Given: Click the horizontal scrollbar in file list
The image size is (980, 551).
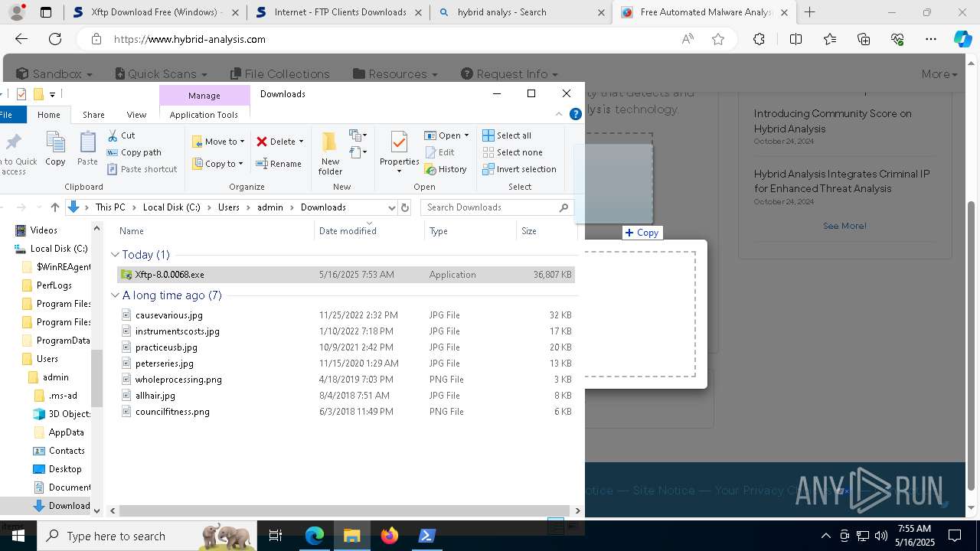Looking at the screenshot, I should pyautogui.click(x=345, y=510).
